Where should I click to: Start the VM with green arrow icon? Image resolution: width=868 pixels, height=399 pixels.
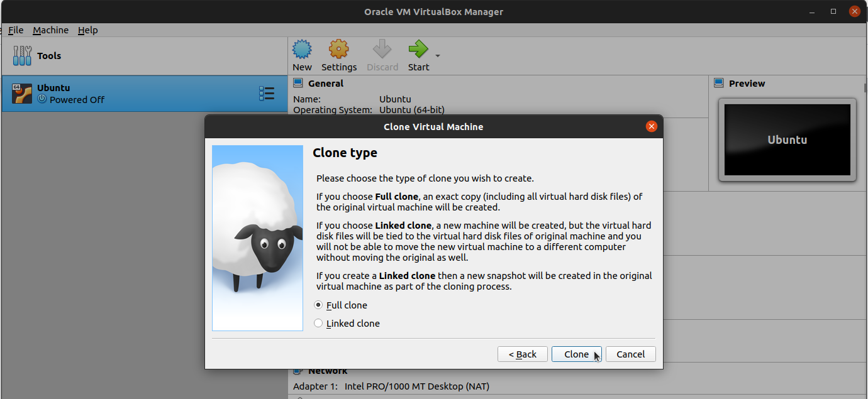coord(418,49)
